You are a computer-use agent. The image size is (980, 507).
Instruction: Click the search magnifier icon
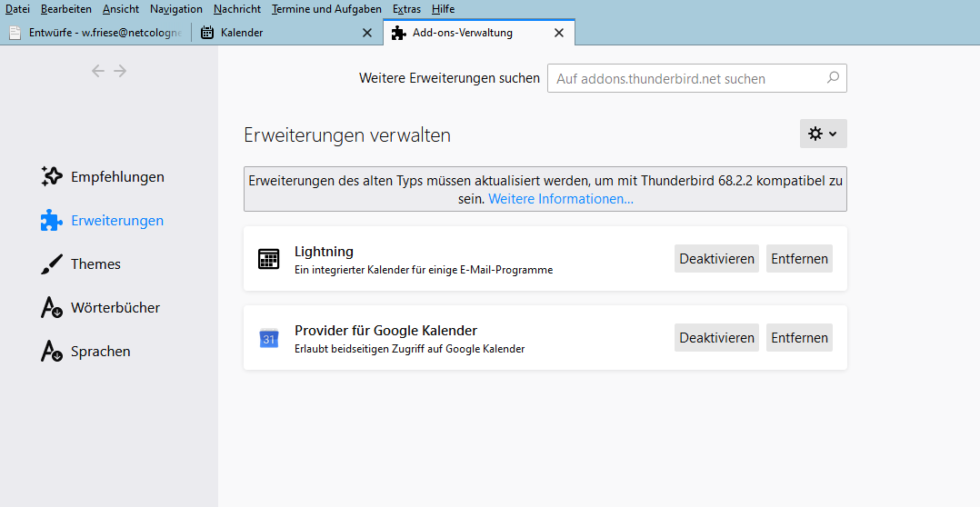coord(833,78)
